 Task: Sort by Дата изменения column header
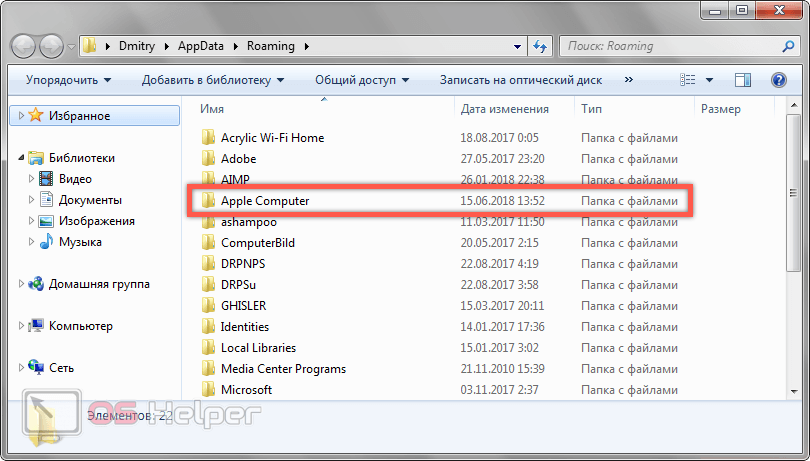pyautogui.click(x=505, y=109)
